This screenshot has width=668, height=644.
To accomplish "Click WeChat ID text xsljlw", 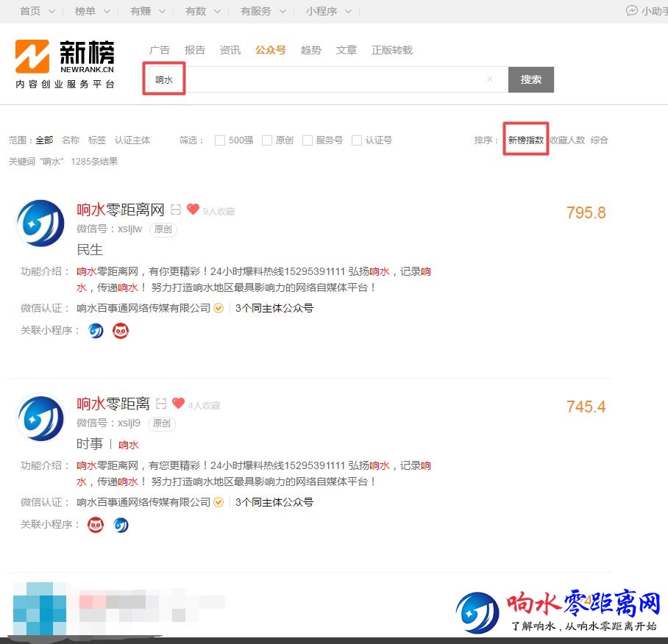I will (x=130, y=229).
